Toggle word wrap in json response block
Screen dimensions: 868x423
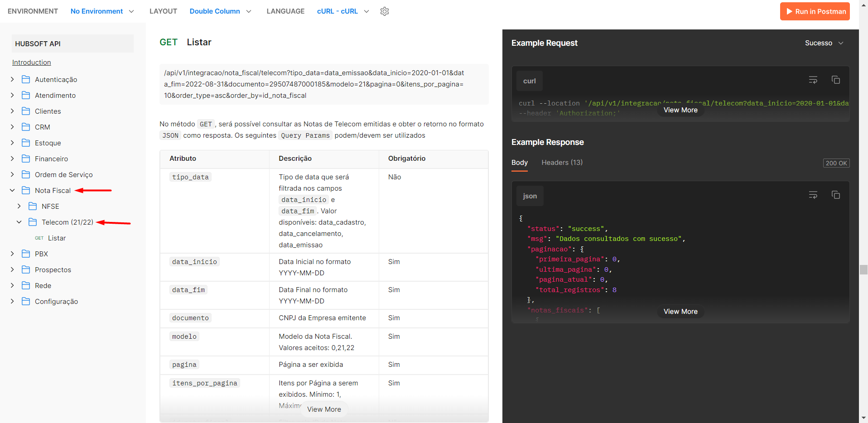pos(813,195)
